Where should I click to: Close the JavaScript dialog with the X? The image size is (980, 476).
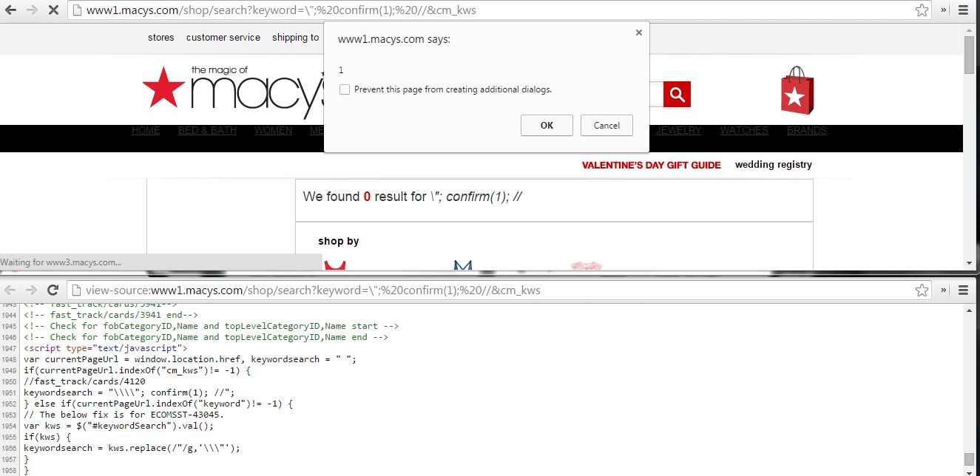[x=639, y=33]
